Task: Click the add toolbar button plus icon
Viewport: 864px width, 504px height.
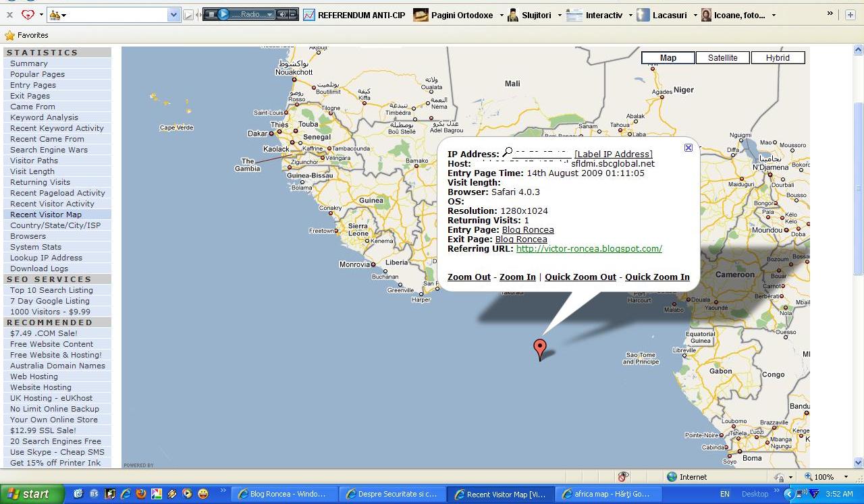Action: pyautogui.click(x=850, y=15)
